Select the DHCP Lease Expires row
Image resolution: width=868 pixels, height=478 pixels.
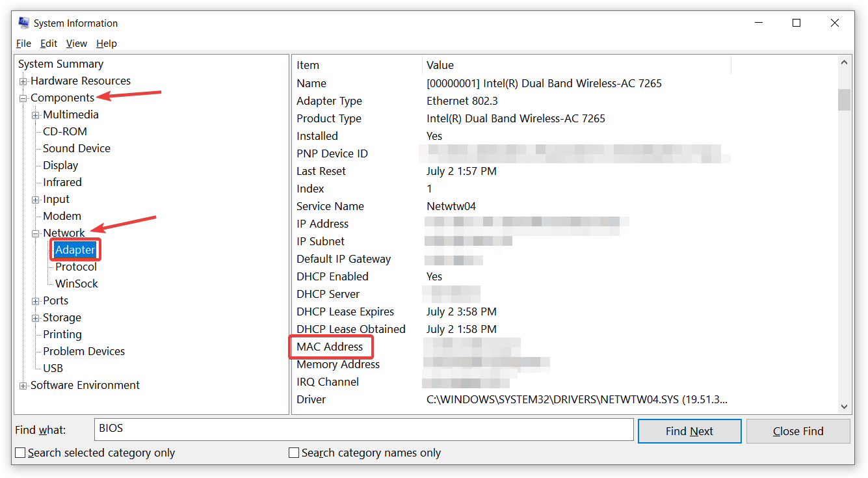(564, 312)
